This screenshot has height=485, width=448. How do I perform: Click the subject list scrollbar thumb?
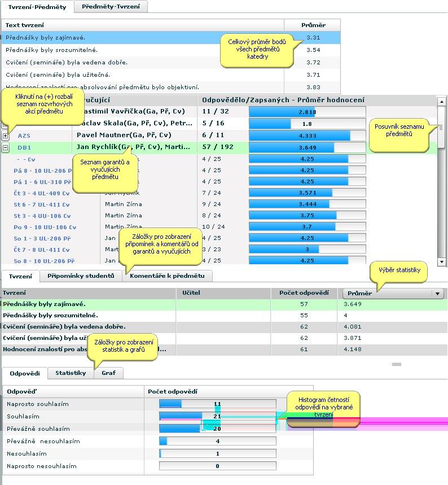coord(441,128)
